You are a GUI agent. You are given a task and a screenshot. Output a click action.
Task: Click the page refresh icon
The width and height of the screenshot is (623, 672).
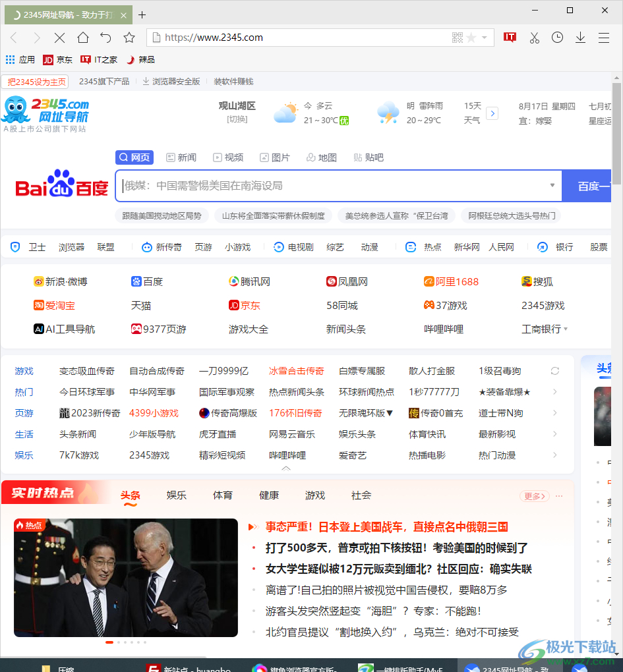tap(105, 38)
